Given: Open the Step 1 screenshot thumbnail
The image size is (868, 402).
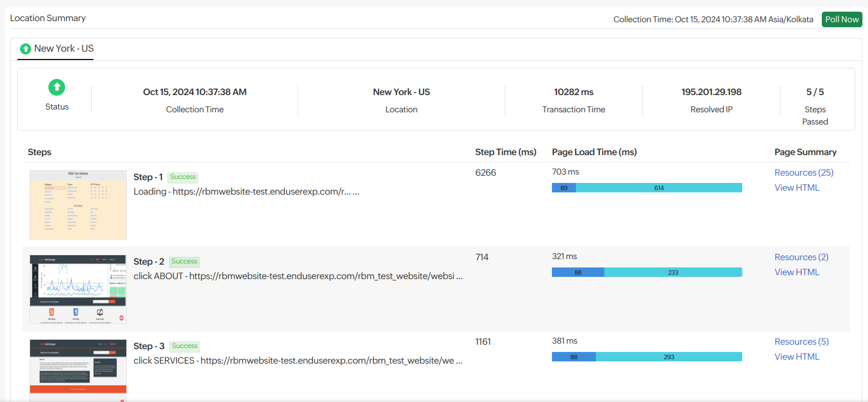Looking at the screenshot, I should [78, 205].
